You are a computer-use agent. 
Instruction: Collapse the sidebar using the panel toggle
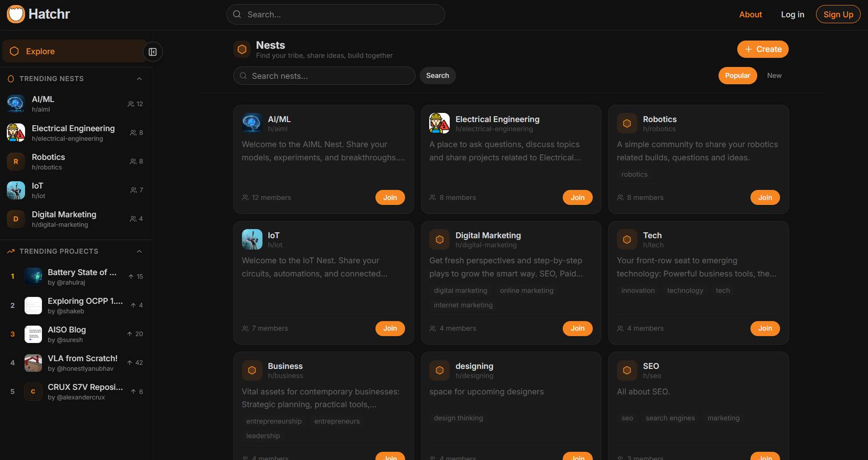[153, 51]
